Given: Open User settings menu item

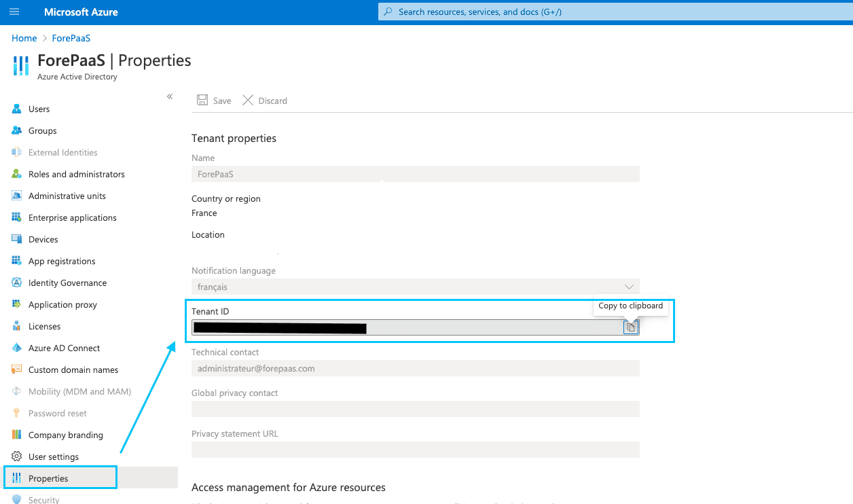Looking at the screenshot, I should (54, 456).
